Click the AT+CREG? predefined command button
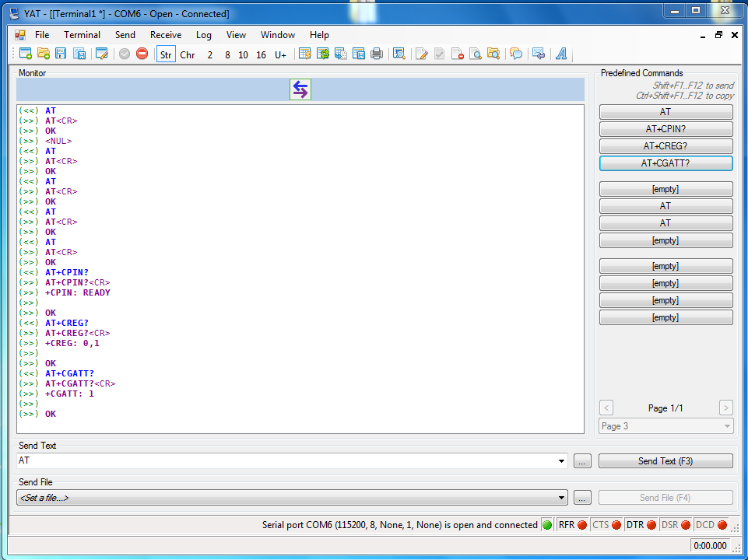 [x=665, y=146]
